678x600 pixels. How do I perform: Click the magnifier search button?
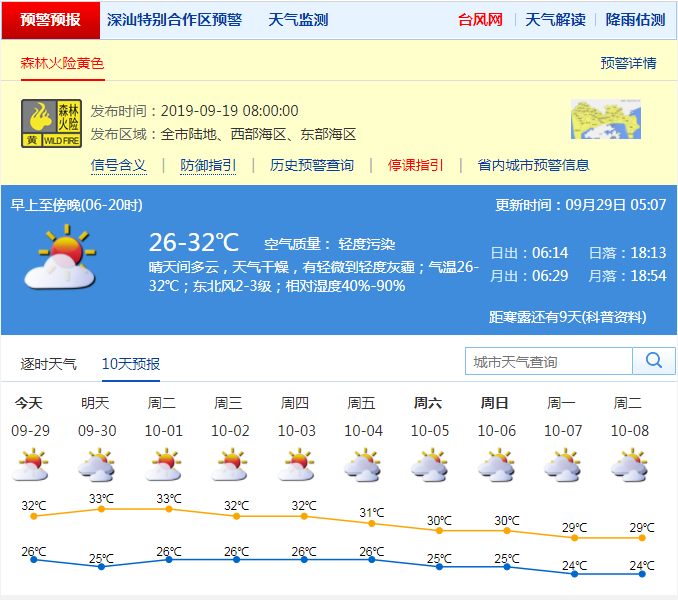(654, 361)
